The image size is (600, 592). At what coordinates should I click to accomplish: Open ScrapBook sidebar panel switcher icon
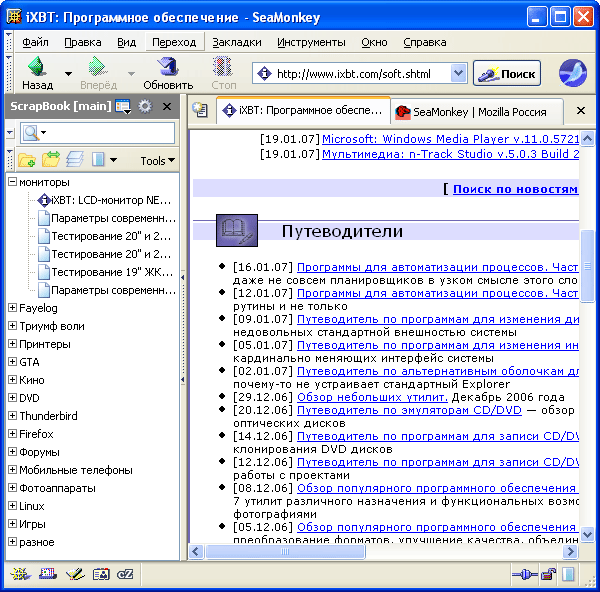point(123,106)
